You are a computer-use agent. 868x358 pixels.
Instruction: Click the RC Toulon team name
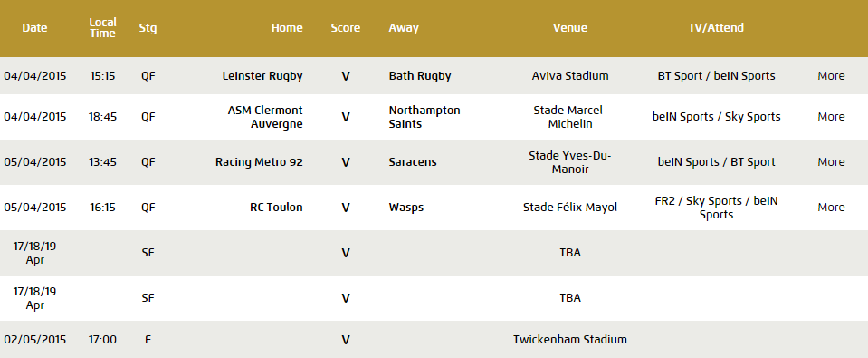coord(276,208)
